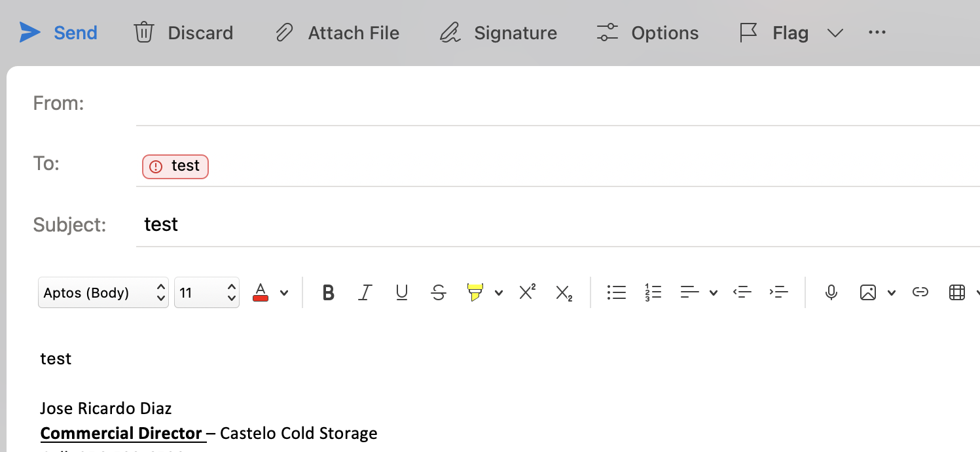
Task: Open the Aptos (Body) font dropdown
Action: [103, 292]
